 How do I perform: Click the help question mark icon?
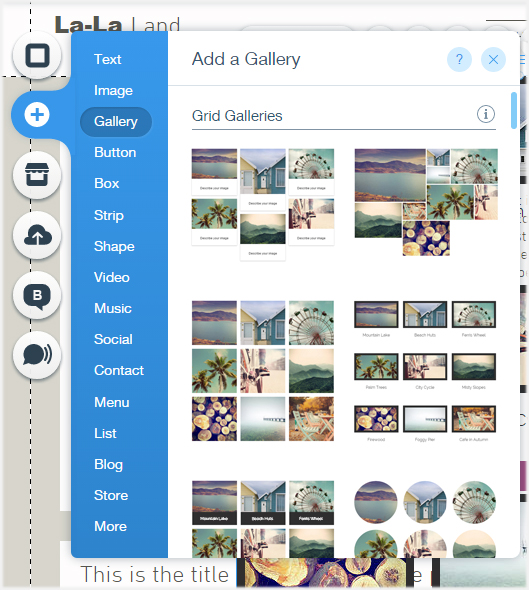pyautogui.click(x=459, y=59)
